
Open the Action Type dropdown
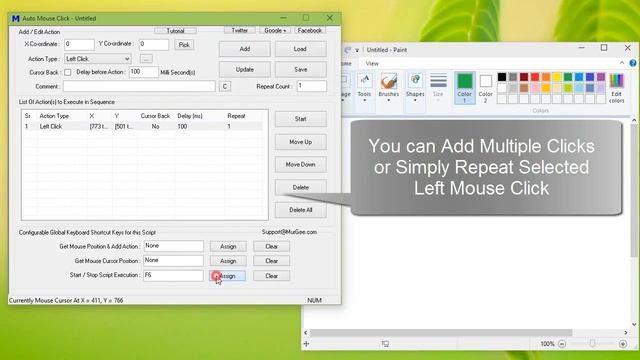(98, 59)
